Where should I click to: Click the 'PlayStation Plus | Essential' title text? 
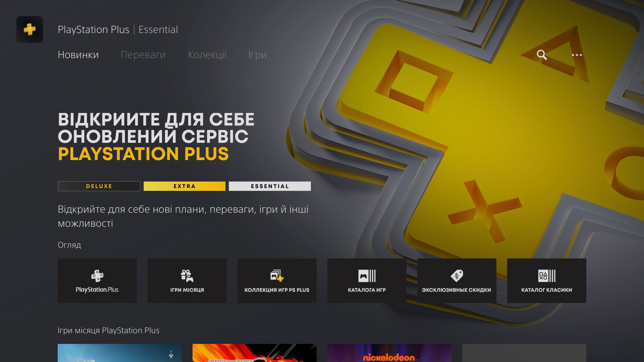point(118,29)
